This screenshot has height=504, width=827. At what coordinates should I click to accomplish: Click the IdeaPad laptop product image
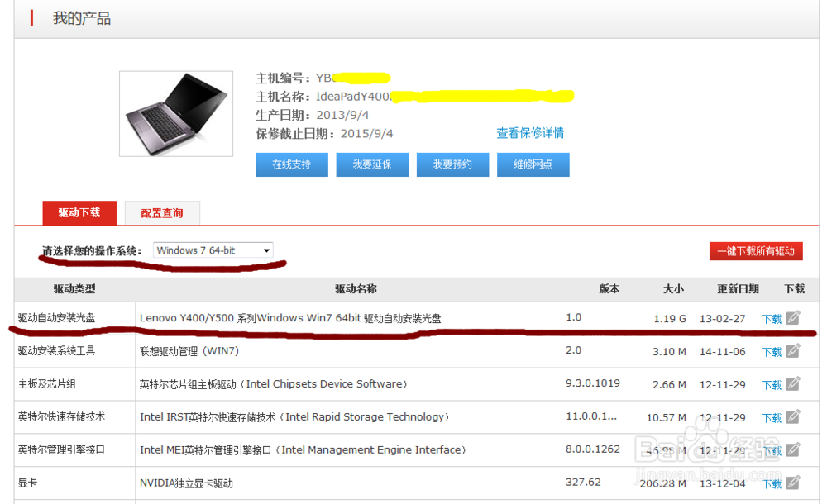pyautogui.click(x=176, y=114)
